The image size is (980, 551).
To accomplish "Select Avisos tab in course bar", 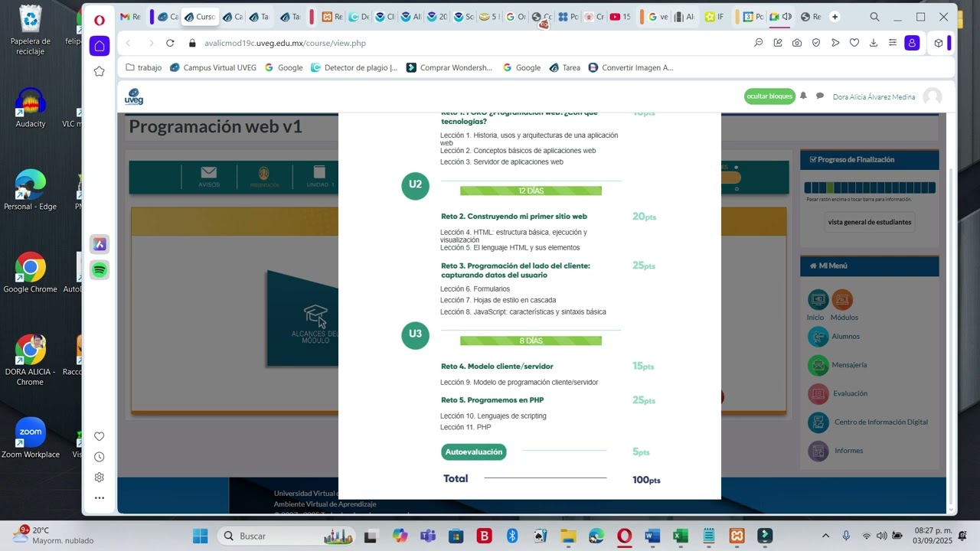I will coord(209,177).
